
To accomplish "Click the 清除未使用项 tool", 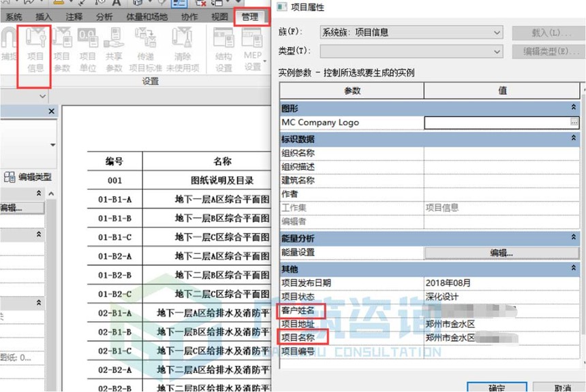I will (183, 50).
